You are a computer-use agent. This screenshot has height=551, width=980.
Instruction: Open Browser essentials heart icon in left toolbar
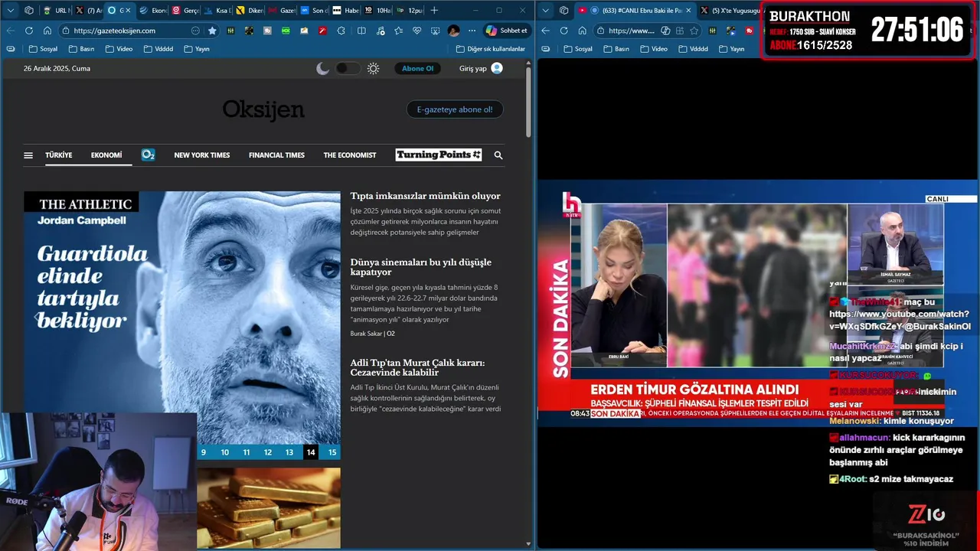tap(416, 31)
